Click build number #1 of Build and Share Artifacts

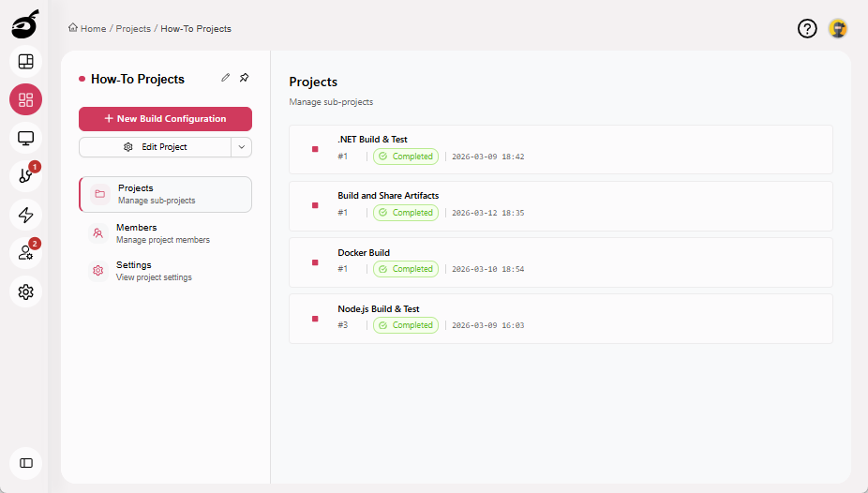click(343, 213)
